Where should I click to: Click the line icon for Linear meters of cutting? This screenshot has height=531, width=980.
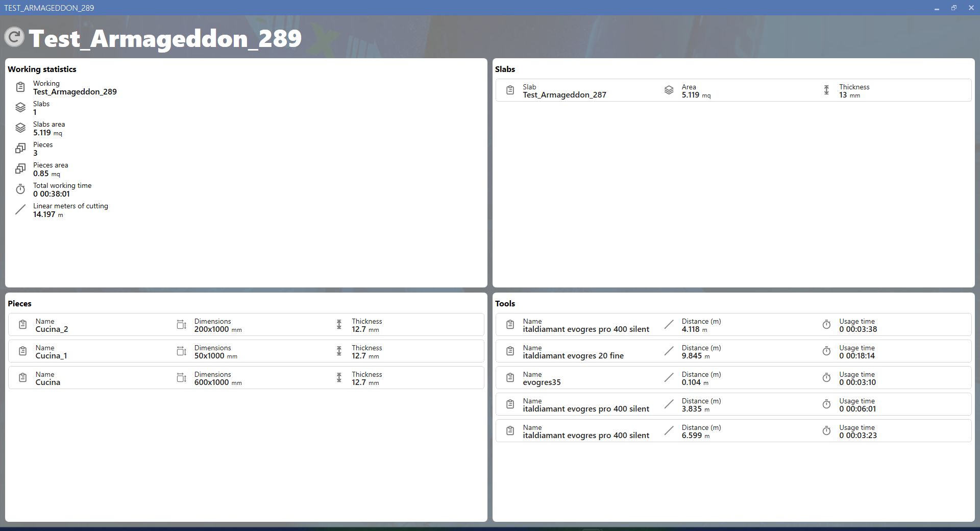(x=20, y=209)
